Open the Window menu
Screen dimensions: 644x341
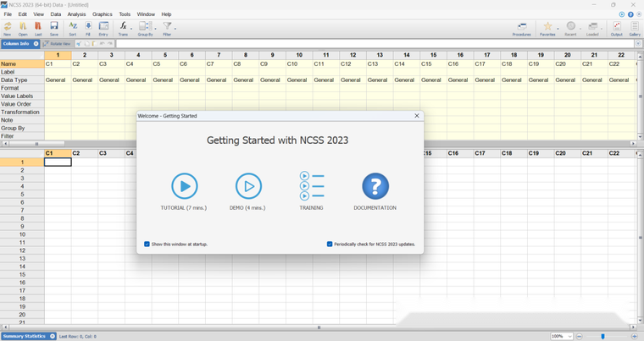(x=146, y=14)
